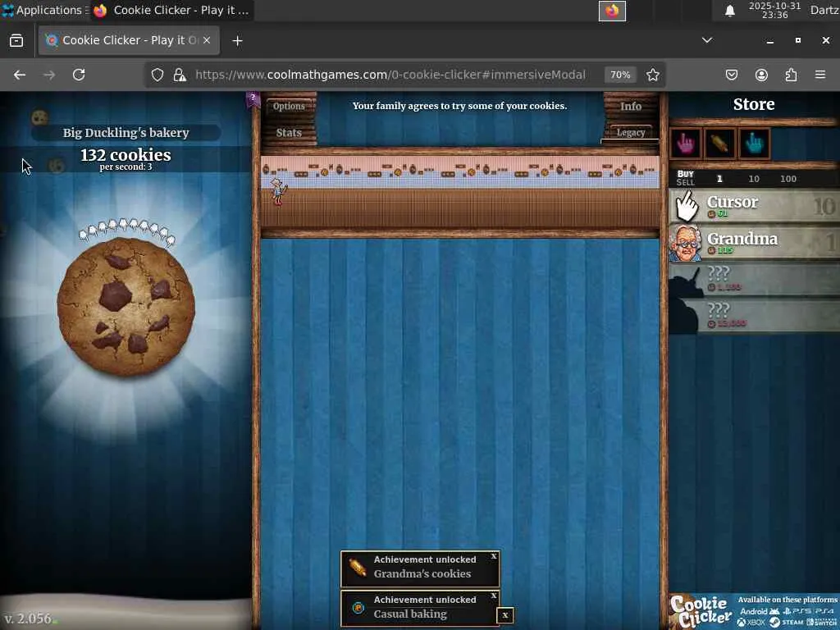Screen dimensions: 840x630
Task: Open Firefox View workspace icon
Action: pos(16,41)
